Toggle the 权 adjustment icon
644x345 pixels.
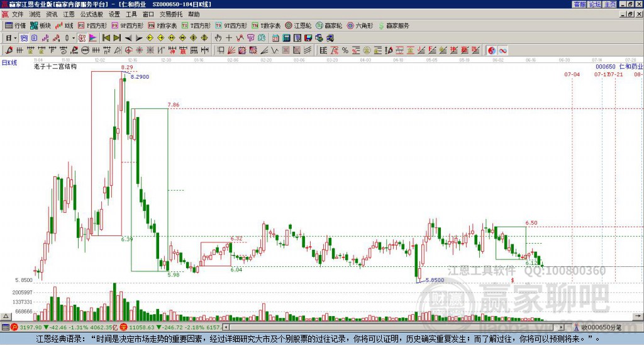click(82, 38)
